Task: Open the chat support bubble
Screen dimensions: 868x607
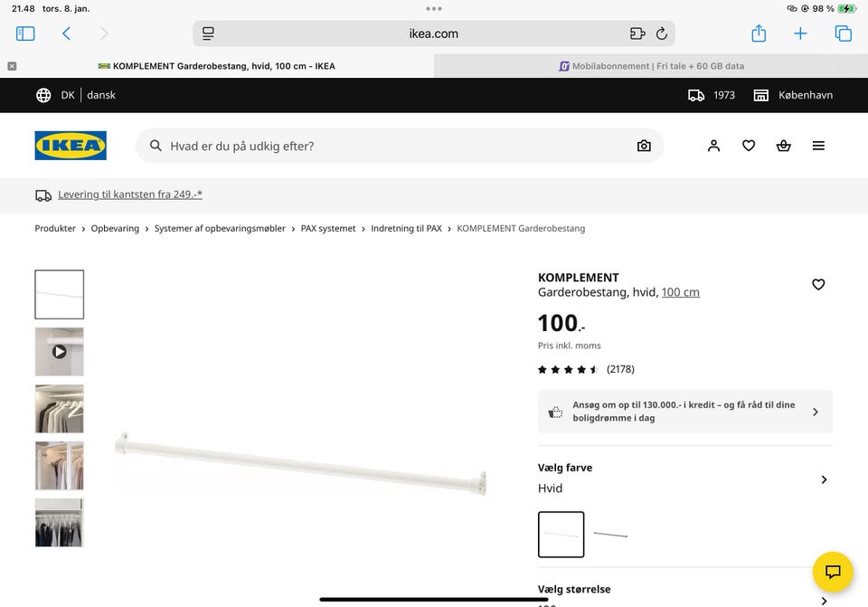Action: (833, 572)
